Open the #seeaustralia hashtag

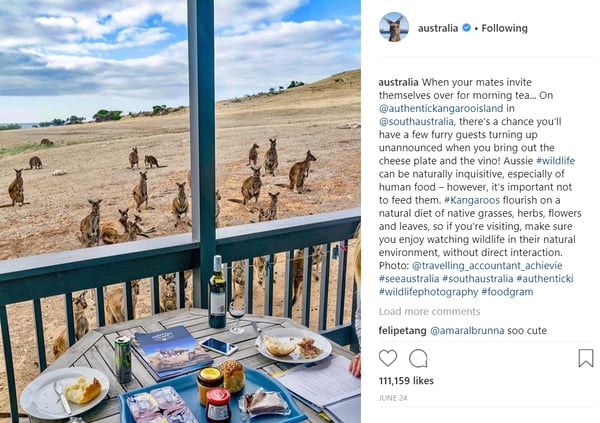[409, 279]
